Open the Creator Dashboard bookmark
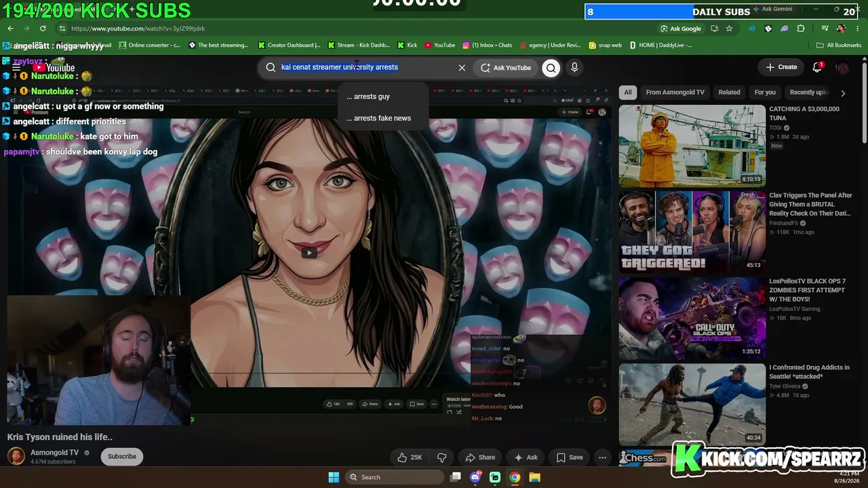This screenshot has height=488, width=868. (289, 45)
